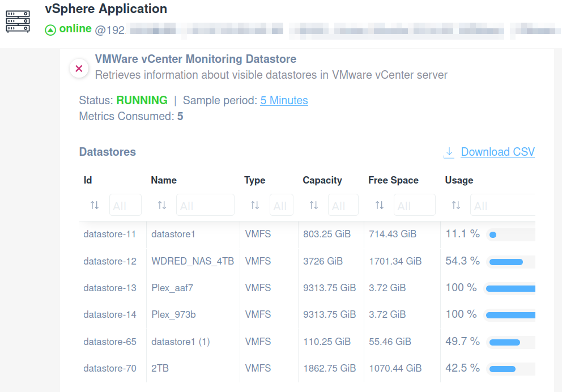Click the 54.3 % usage bar of datastore-12
This screenshot has width=562, height=392.
click(x=510, y=262)
